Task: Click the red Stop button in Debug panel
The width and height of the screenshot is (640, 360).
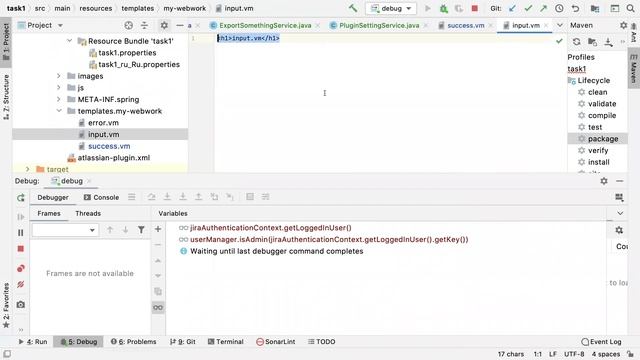Action: tap(21, 249)
